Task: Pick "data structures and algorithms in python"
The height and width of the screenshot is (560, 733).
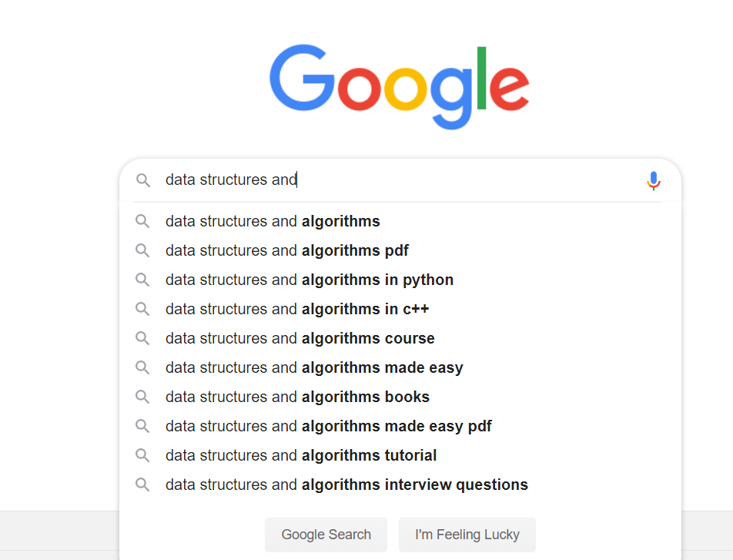Action: click(x=309, y=280)
